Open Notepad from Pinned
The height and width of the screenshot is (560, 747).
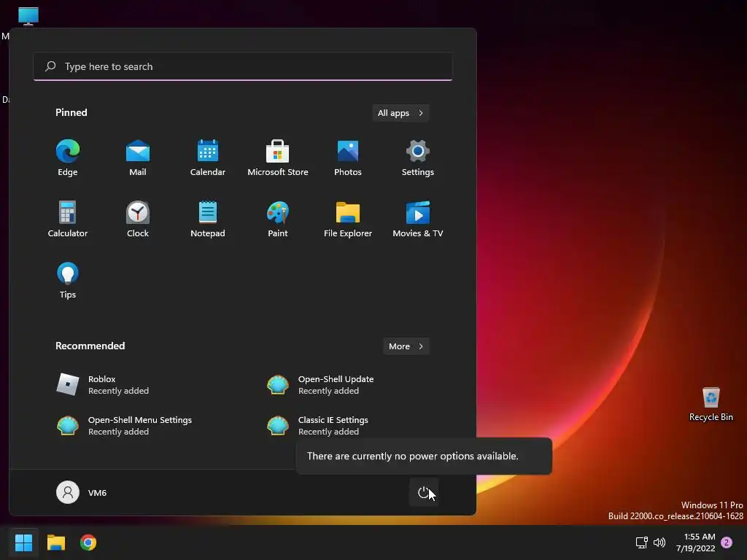208,219
